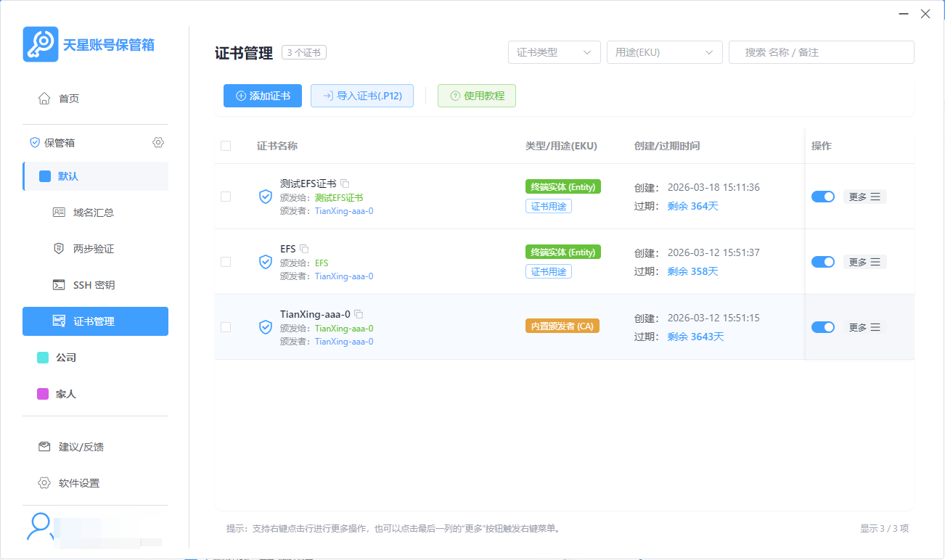Open the 证书类型 dropdown
The image size is (945, 560).
point(554,52)
